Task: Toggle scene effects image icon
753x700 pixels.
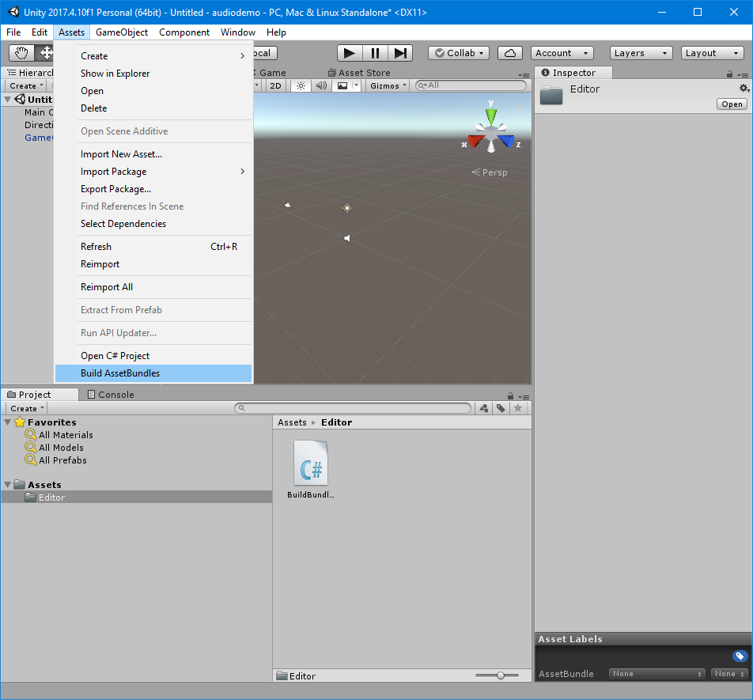Action: [342, 85]
